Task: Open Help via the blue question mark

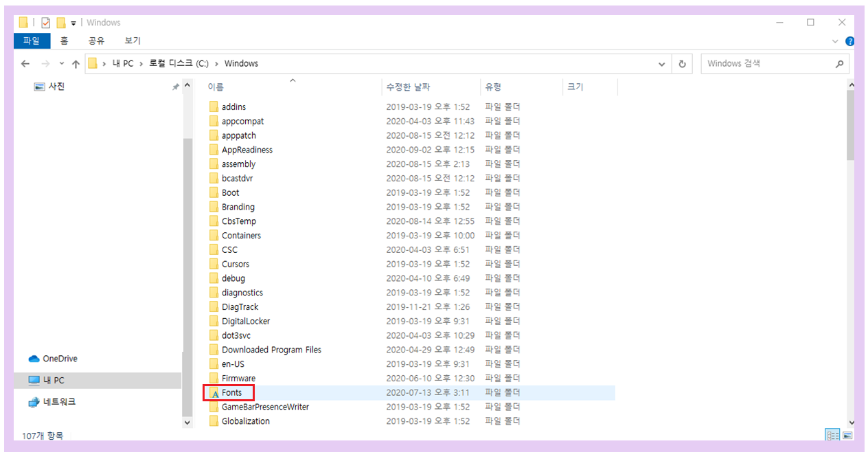Action: click(x=849, y=41)
